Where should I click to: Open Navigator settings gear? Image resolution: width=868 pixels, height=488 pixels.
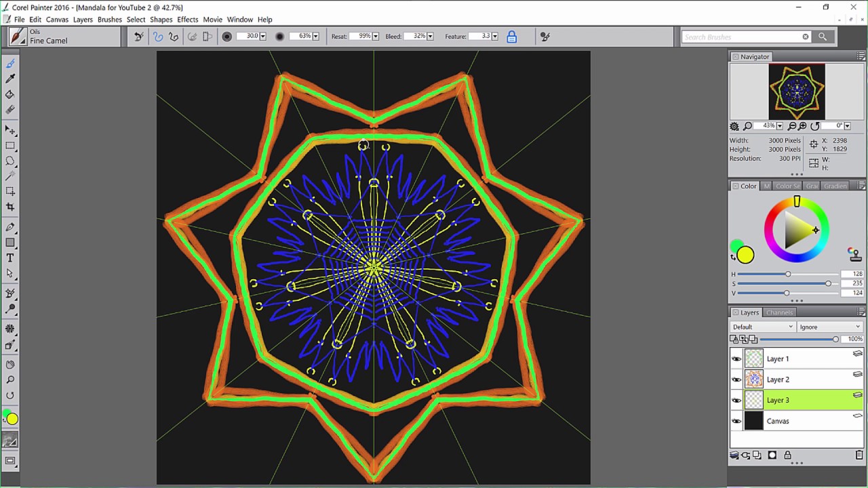click(734, 126)
